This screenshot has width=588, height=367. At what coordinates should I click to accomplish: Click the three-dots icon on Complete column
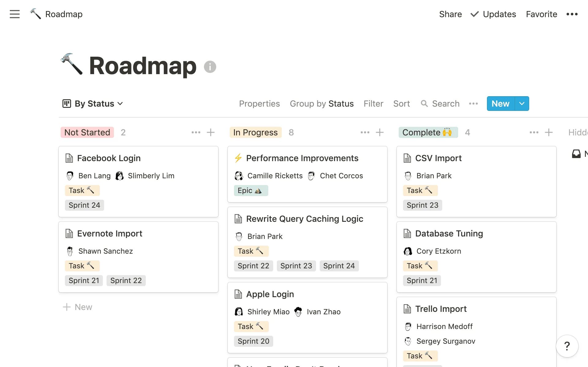(x=533, y=133)
